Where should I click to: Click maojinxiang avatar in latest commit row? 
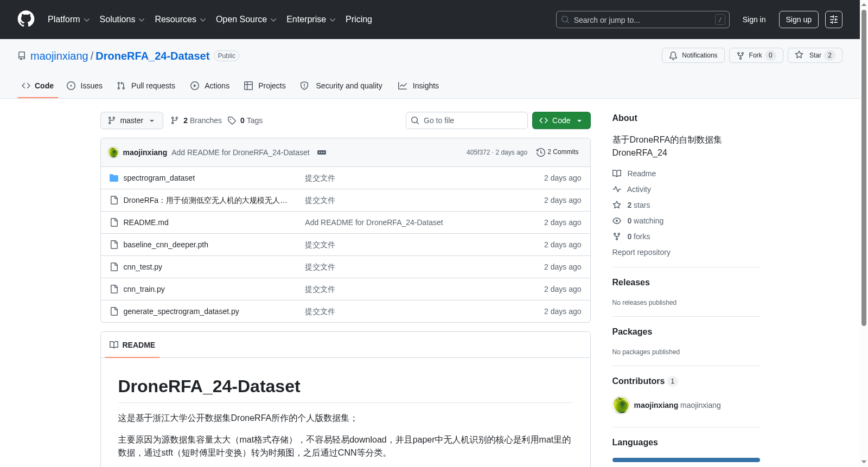113,152
